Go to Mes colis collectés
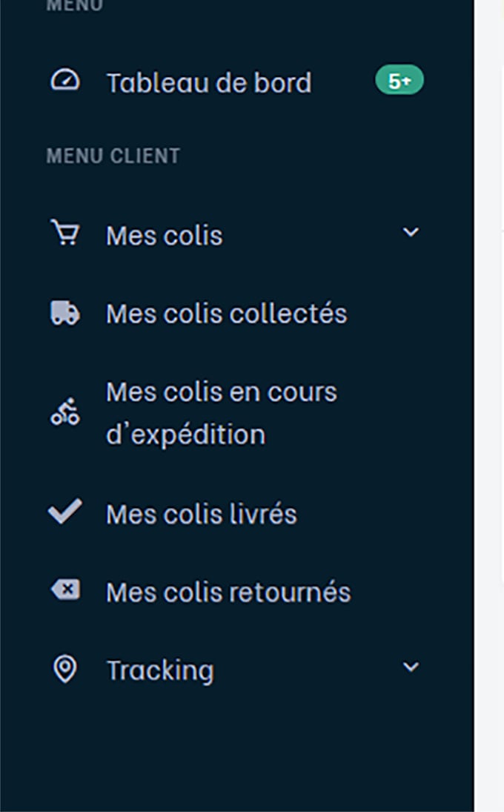Screen dimensions: 504x812 click(x=227, y=313)
